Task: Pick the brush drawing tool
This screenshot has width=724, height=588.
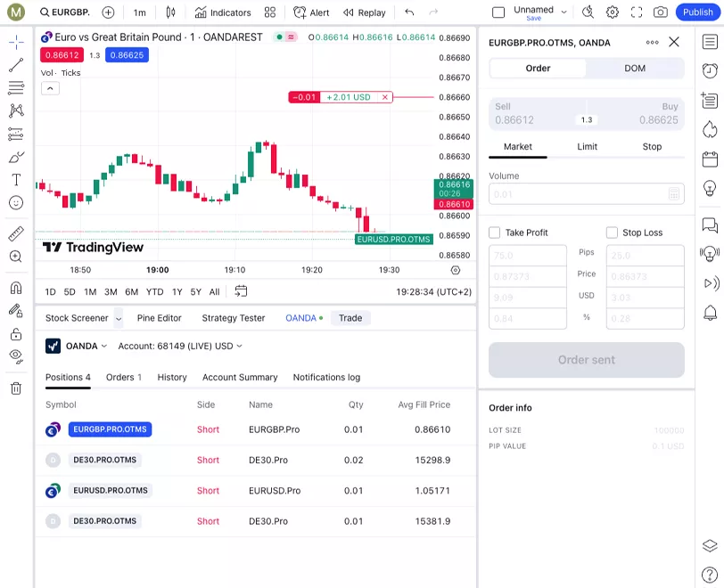Action: click(14, 157)
